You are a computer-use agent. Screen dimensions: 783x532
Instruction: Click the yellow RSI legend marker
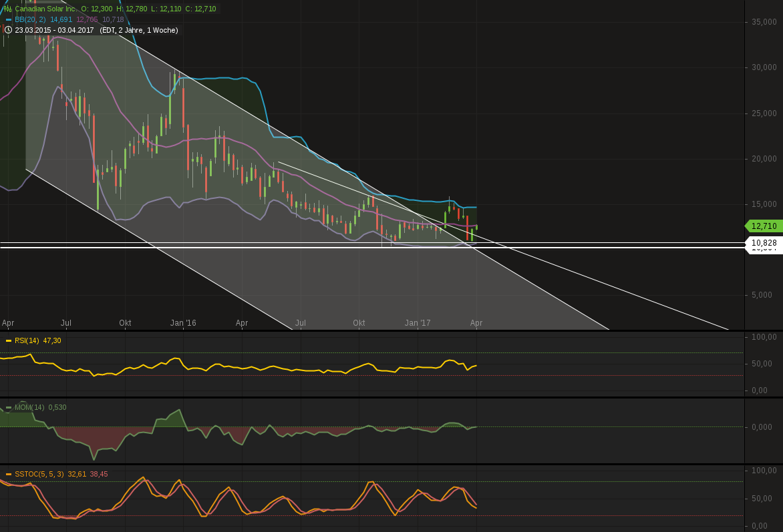click(x=9, y=340)
